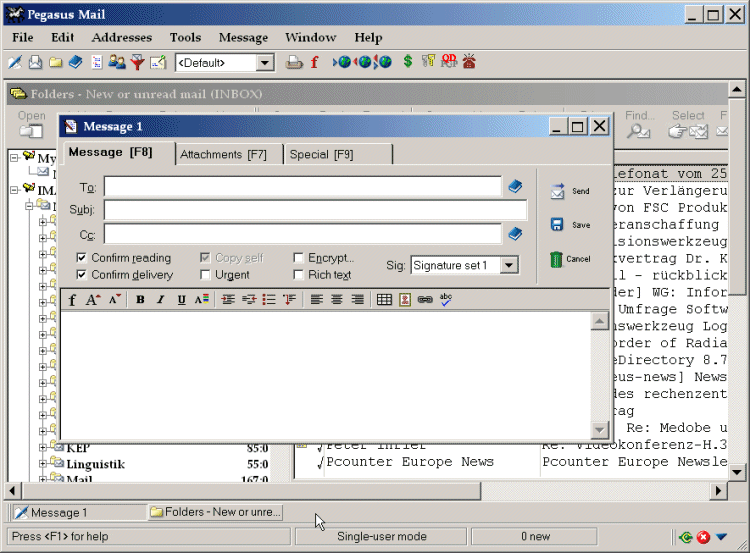Open the Addresses menu
The image size is (750, 553).
tap(121, 37)
